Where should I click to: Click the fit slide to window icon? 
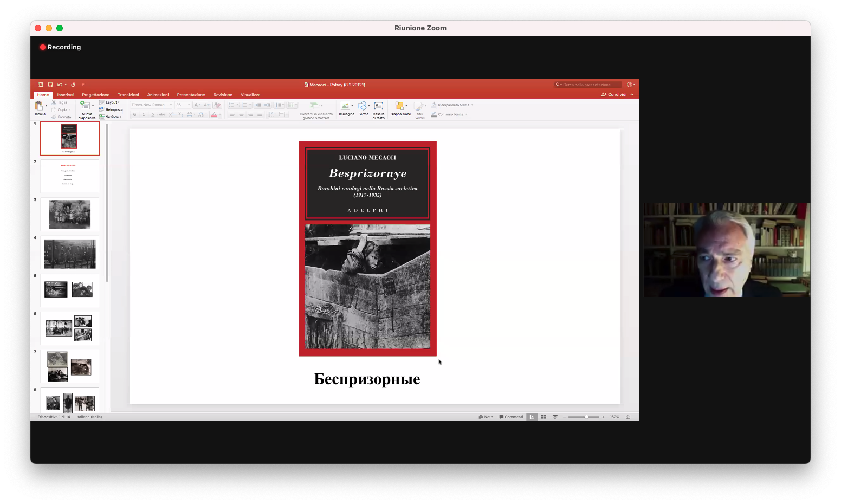point(628,417)
